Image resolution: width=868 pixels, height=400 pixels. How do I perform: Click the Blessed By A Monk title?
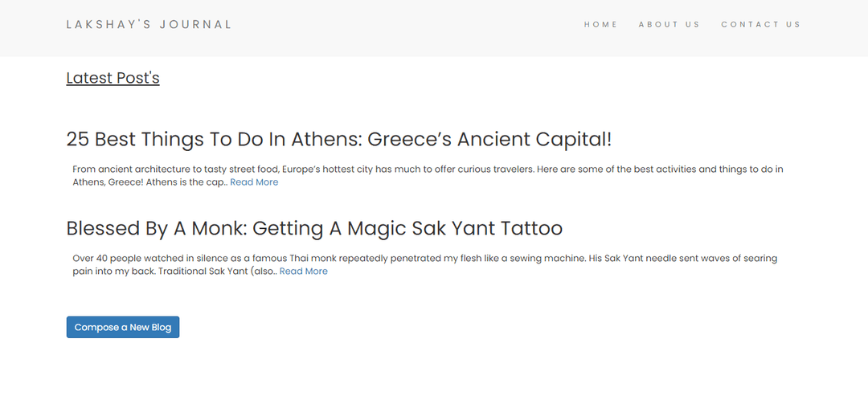(x=314, y=228)
